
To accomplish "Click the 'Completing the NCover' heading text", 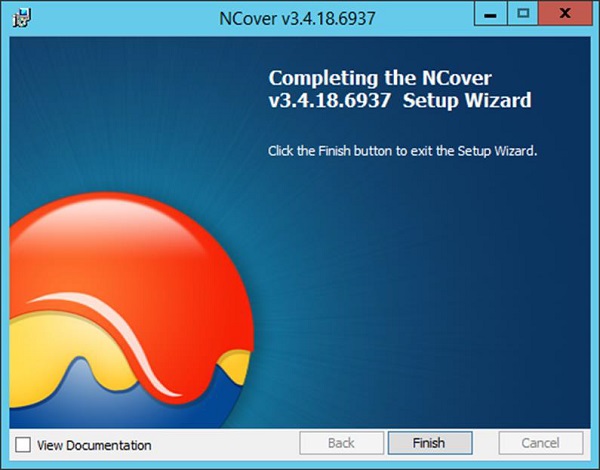I will point(400,89).
